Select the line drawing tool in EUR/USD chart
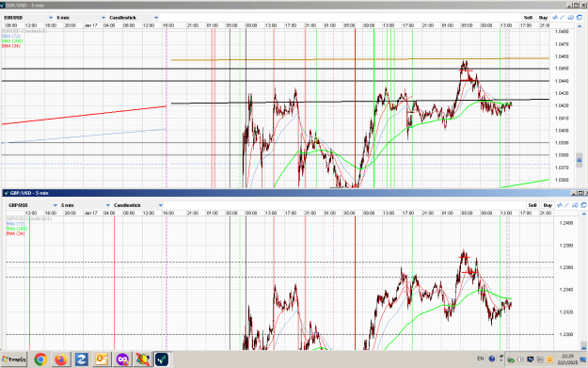 click(562, 17)
